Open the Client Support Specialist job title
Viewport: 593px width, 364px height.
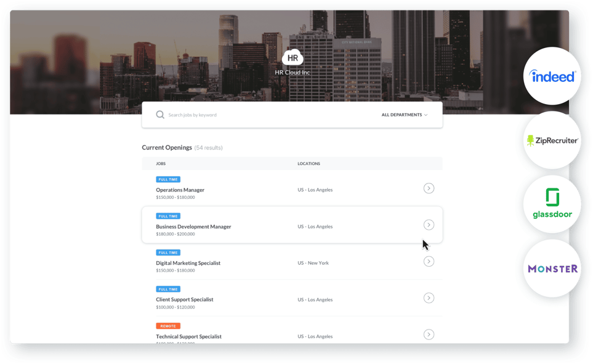tap(185, 299)
